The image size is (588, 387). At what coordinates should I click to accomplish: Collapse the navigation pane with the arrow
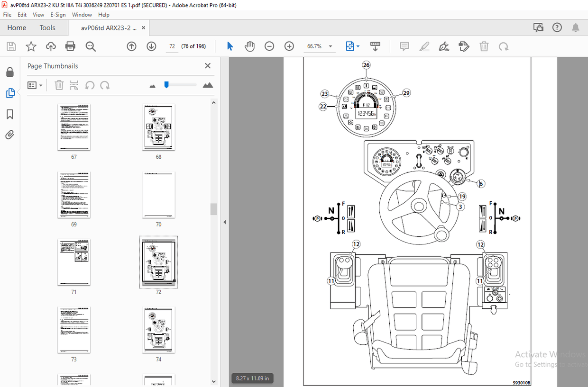[x=224, y=221]
